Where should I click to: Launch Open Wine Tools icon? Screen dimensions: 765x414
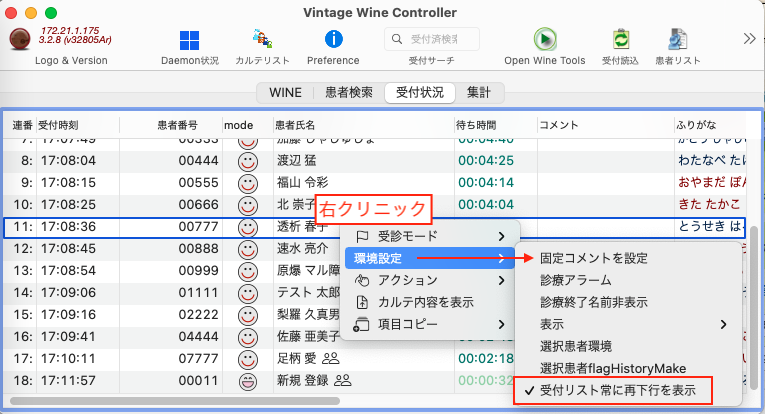tap(544, 40)
